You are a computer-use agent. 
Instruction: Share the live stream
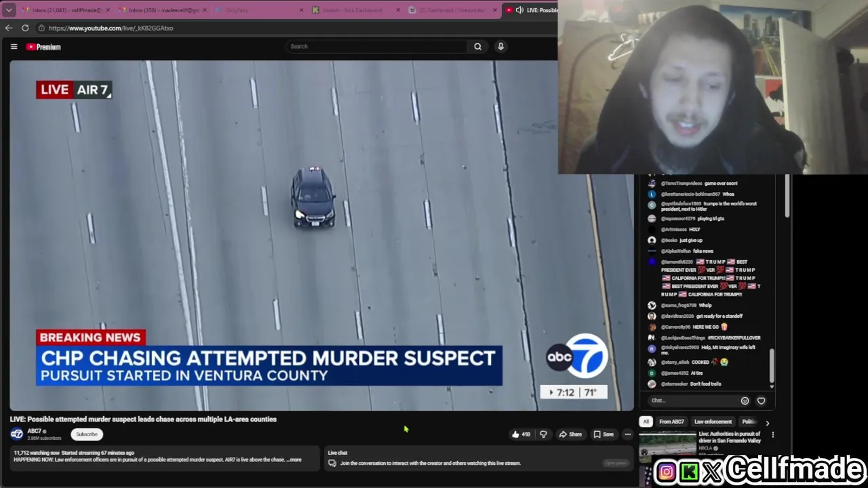coord(570,434)
